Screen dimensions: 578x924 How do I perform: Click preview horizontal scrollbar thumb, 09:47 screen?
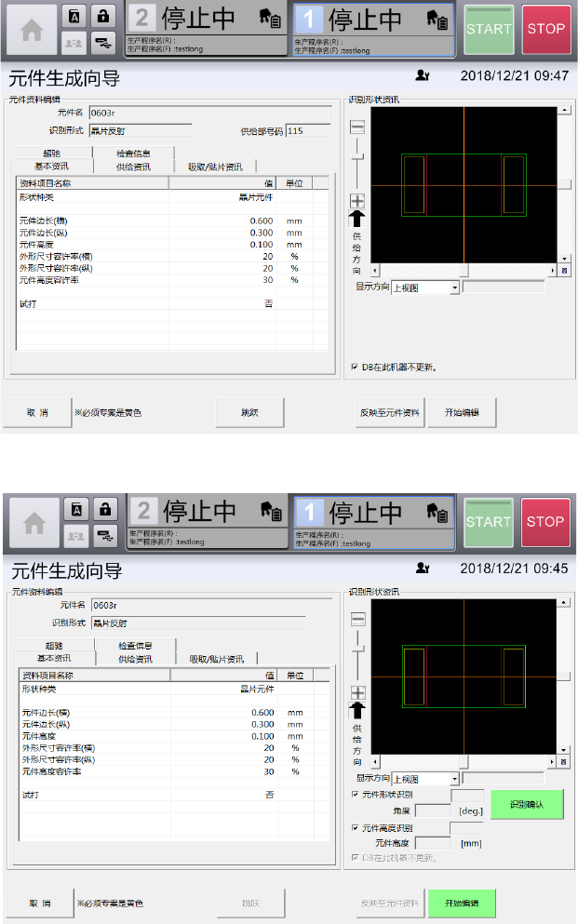pyautogui.click(x=464, y=271)
